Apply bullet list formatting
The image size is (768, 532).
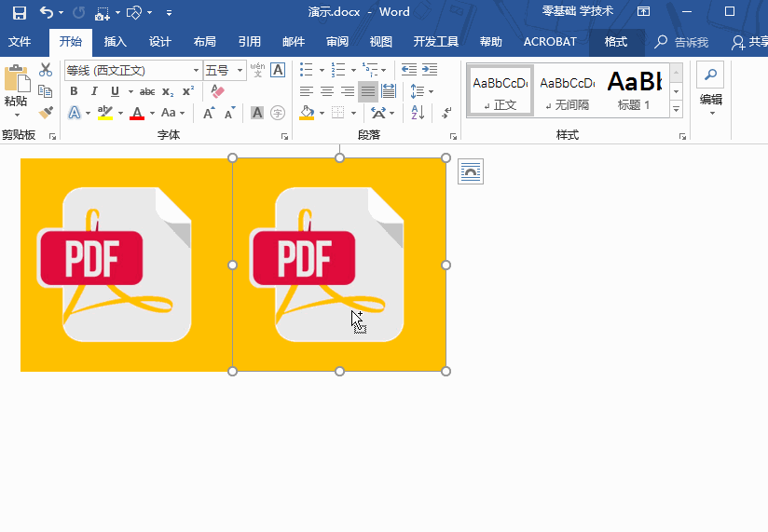(307, 70)
